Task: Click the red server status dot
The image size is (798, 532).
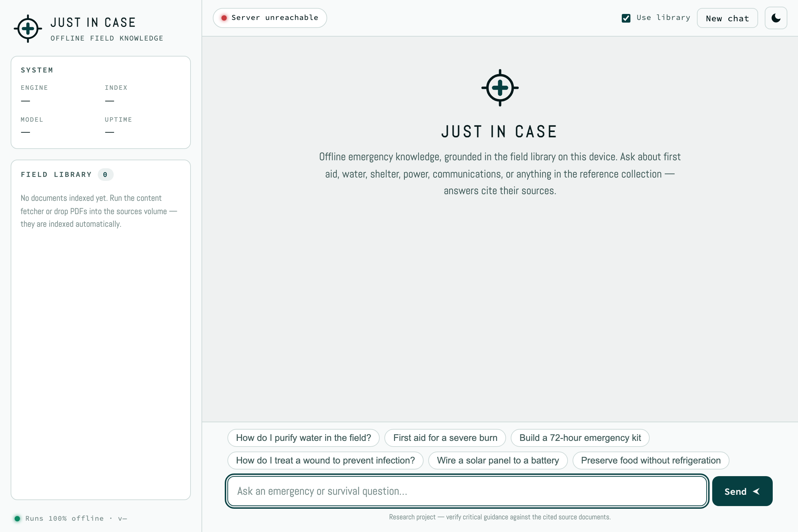Action: (x=224, y=18)
